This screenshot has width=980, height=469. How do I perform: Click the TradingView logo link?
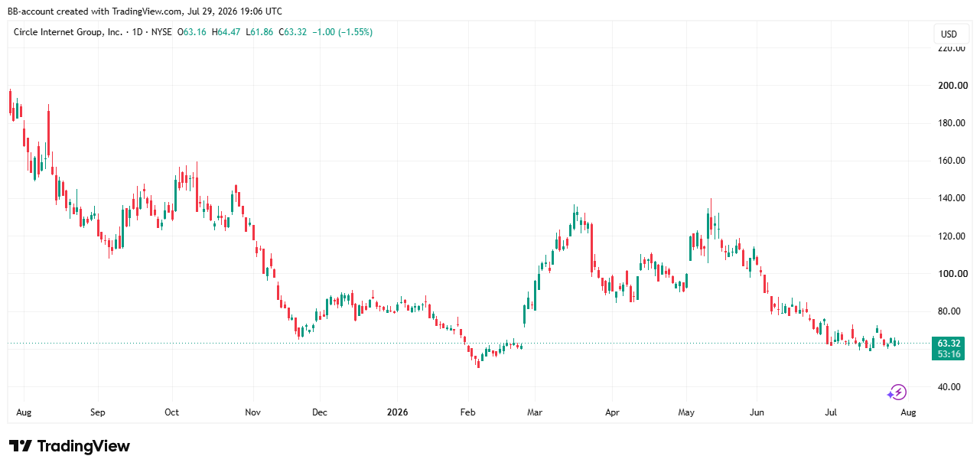coord(70,446)
